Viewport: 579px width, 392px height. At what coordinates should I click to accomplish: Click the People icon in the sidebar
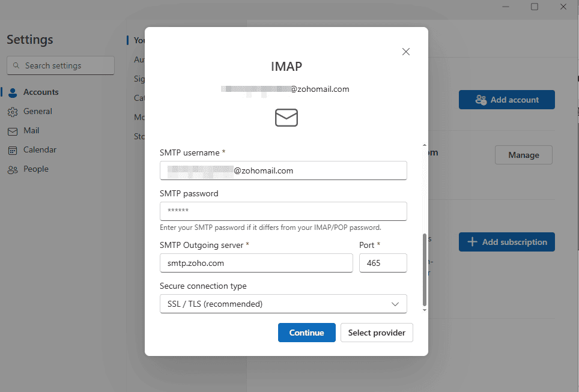pos(13,169)
